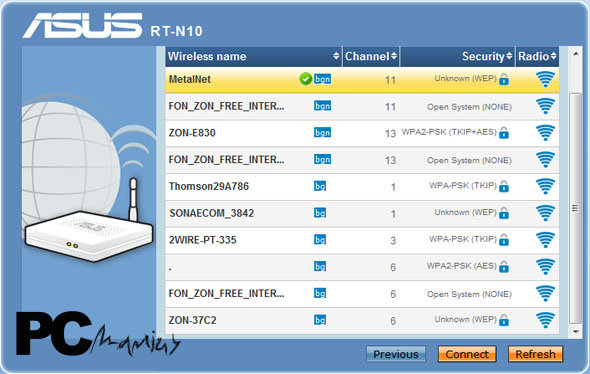
Task: Click the scrollbar down arrow
Action: click(576, 331)
